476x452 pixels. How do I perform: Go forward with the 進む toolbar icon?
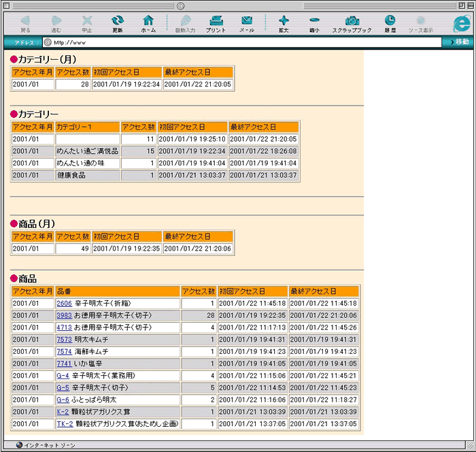coord(56,24)
